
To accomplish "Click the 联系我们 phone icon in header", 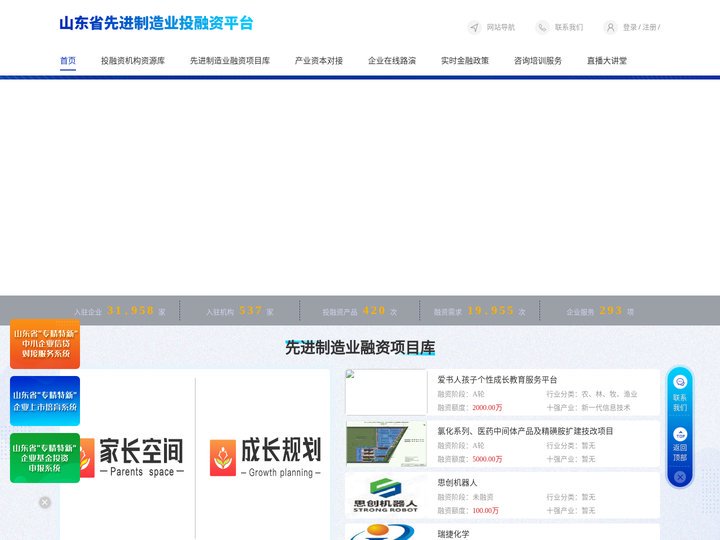I will (x=542, y=27).
